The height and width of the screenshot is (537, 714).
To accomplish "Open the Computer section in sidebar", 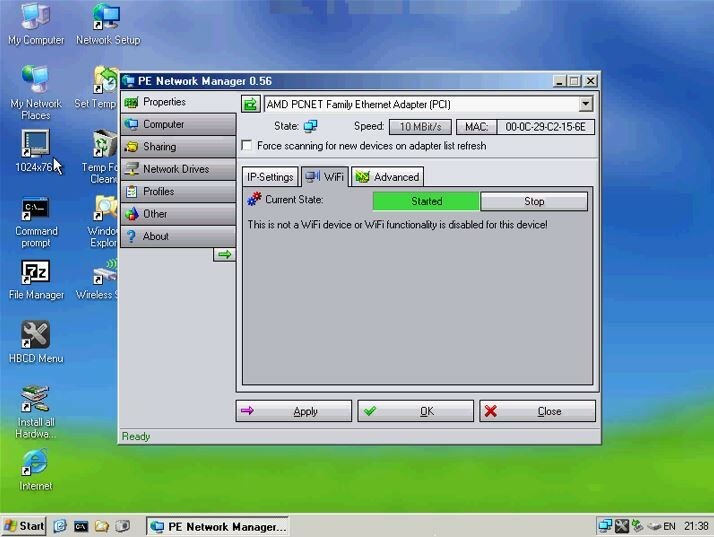I will coord(178,124).
